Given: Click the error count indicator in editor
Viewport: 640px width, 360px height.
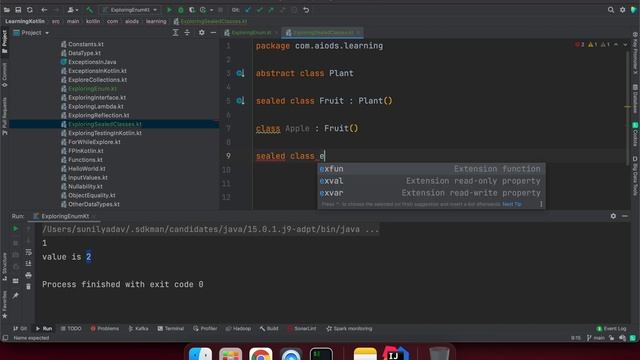Looking at the screenshot, I should (x=580, y=44).
